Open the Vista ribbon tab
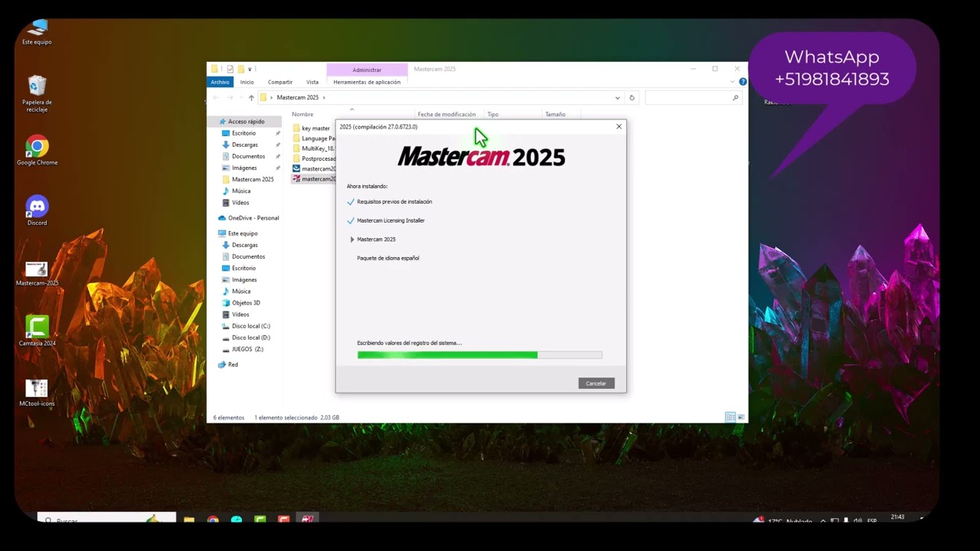The image size is (980, 551). coord(312,82)
